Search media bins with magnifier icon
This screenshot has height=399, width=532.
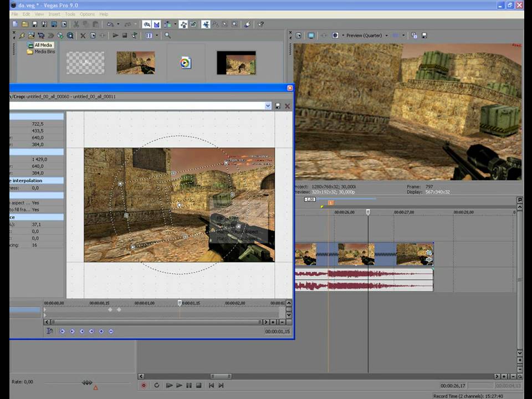click(167, 35)
